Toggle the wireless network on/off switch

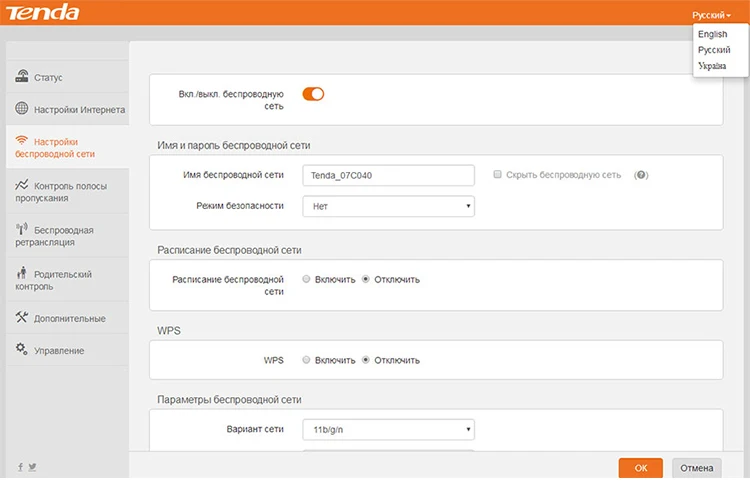coord(313,94)
